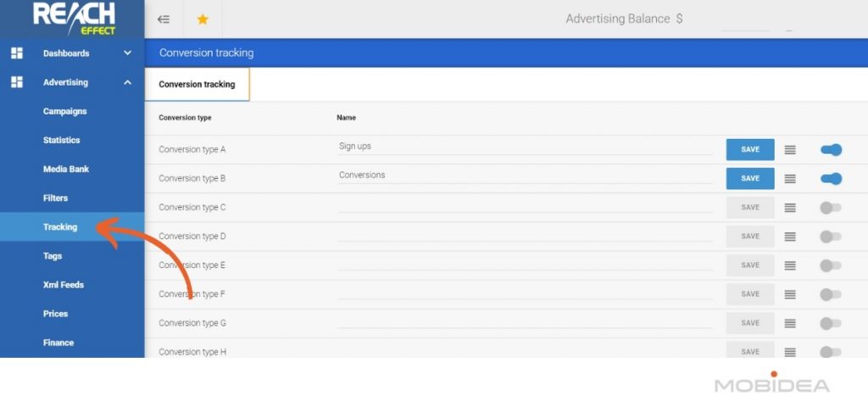Turn off the Conversion type B switch
Image resolution: width=868 pixels, height=407 pixels.
[831, 178]
